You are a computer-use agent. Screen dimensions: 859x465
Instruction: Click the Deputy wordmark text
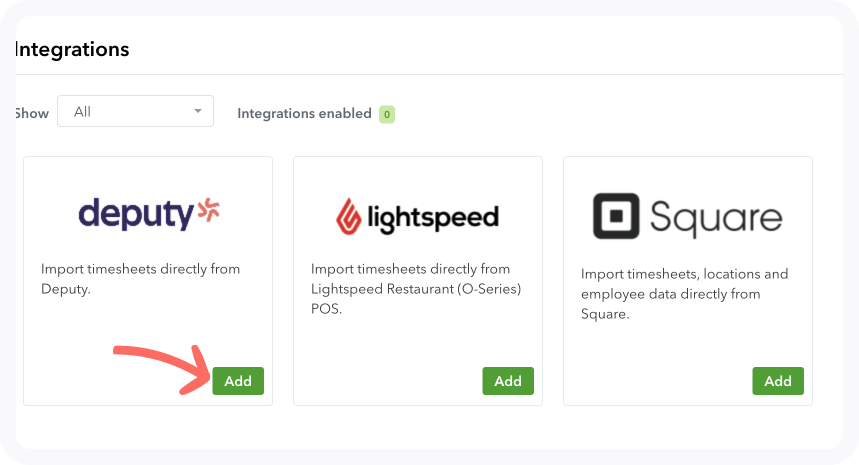[x=134, y=213]
